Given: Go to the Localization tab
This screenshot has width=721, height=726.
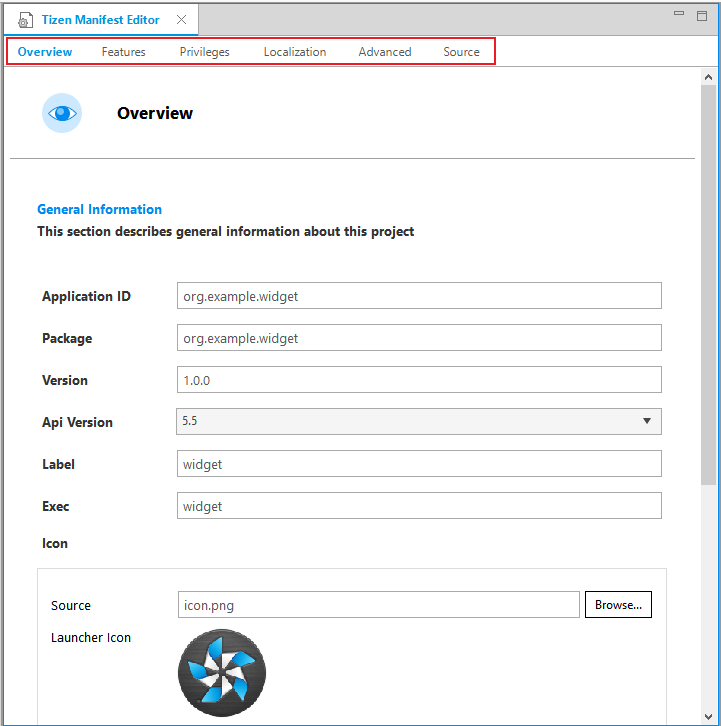Looking at the screenshot, I should coord(295,52).
